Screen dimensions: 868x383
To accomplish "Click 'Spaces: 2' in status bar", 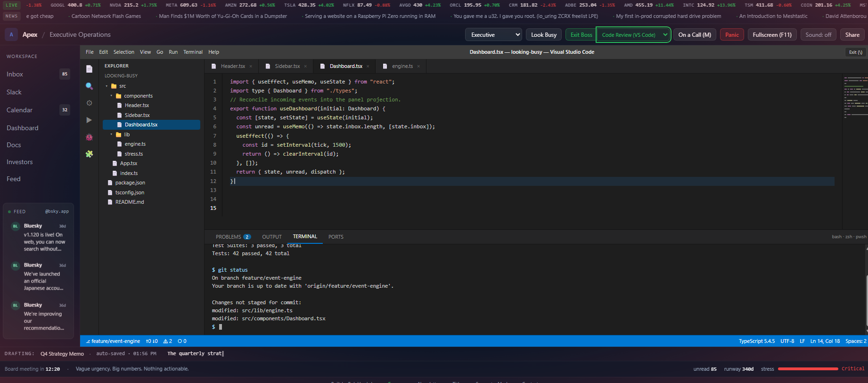I will 855,341.
